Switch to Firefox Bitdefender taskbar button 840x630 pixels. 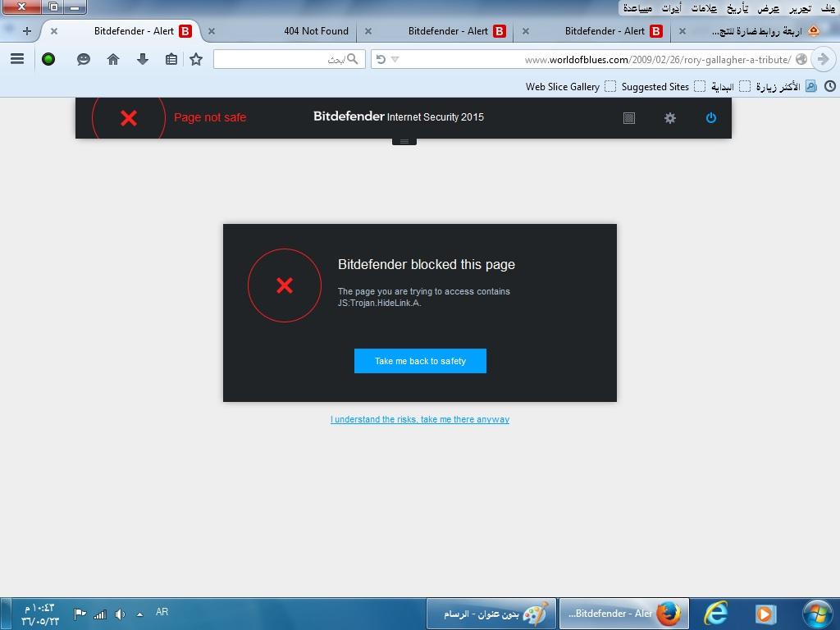(x=624, y=614)
